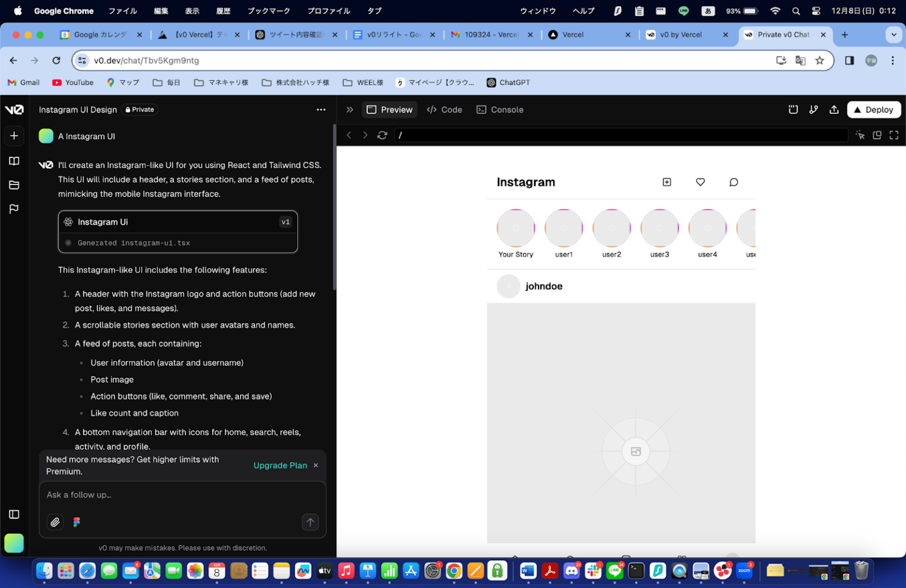Refresh the preview with reload icon
The image size is (906, 588).
[x=382, y=135]
